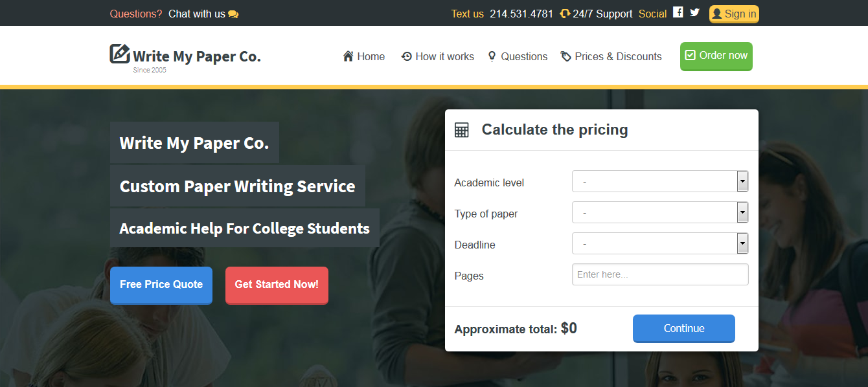868x387 pixels.
Task: Click the 24/7 Support headset icon
Action: [x=565, y=14]
